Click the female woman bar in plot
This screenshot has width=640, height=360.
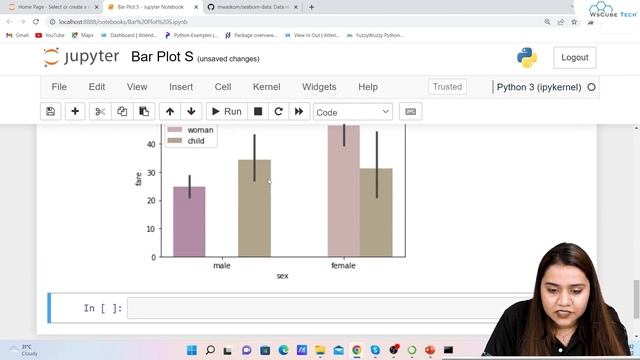pos(344,191)
